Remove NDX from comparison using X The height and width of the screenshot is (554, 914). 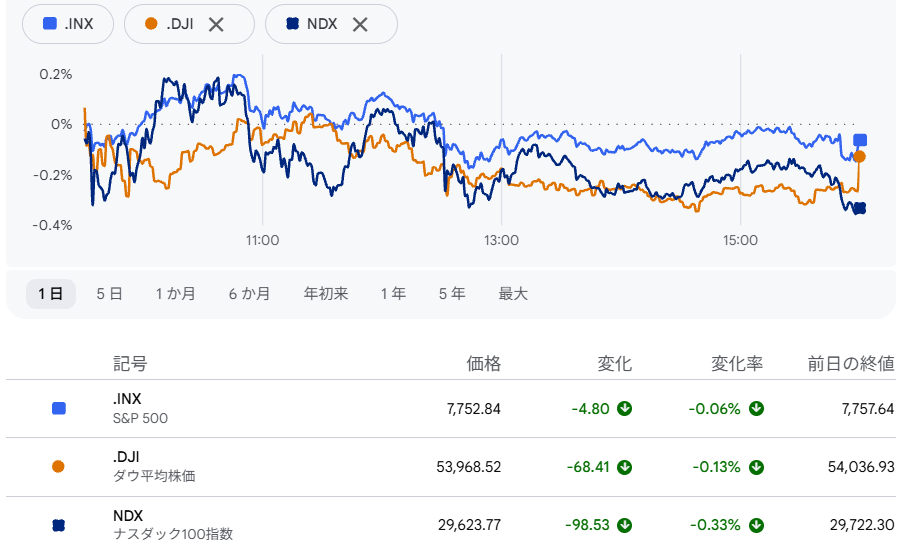360,24
